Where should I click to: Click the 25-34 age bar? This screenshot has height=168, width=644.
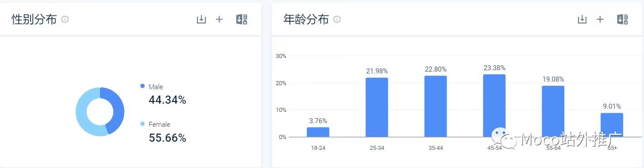click(x=377, y=107)
